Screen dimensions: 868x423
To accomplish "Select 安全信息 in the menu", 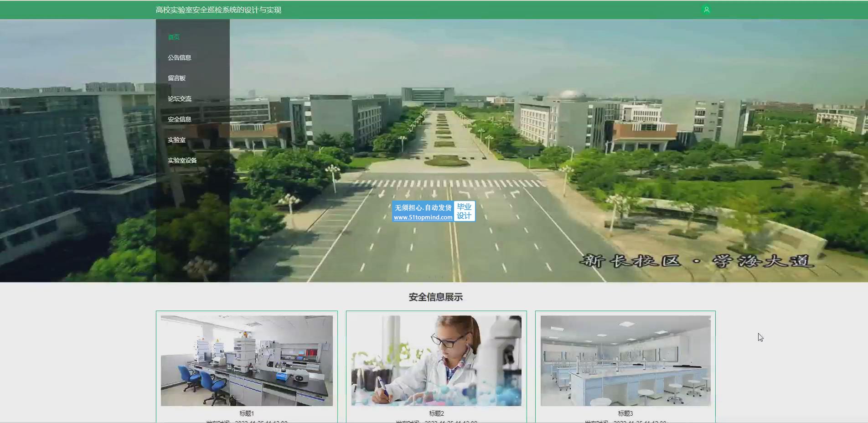I will pos(179,119).
